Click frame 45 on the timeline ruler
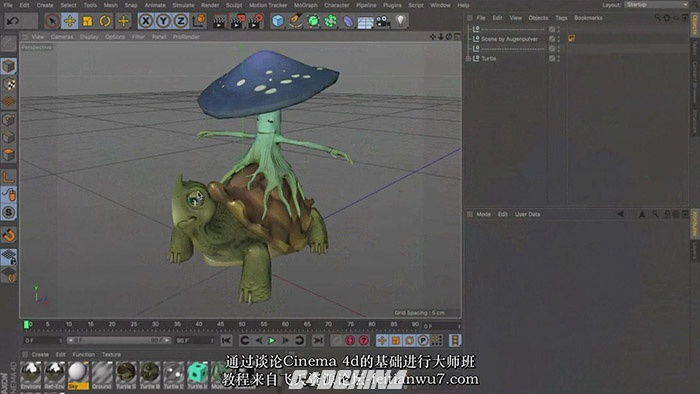Viewport: 700px width, 394px height. point(221,324)
